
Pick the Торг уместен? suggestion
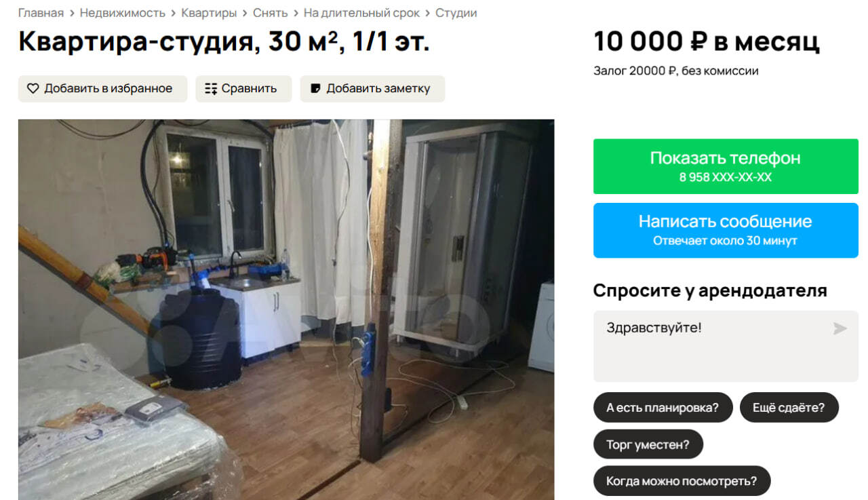pyautogui.click(x=648, y=444)
